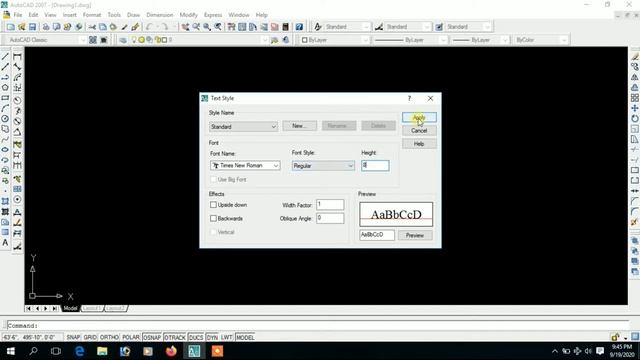Enable the Backwards checkbox
Screen dimensions: 640x360
click(x=213, y=218)
